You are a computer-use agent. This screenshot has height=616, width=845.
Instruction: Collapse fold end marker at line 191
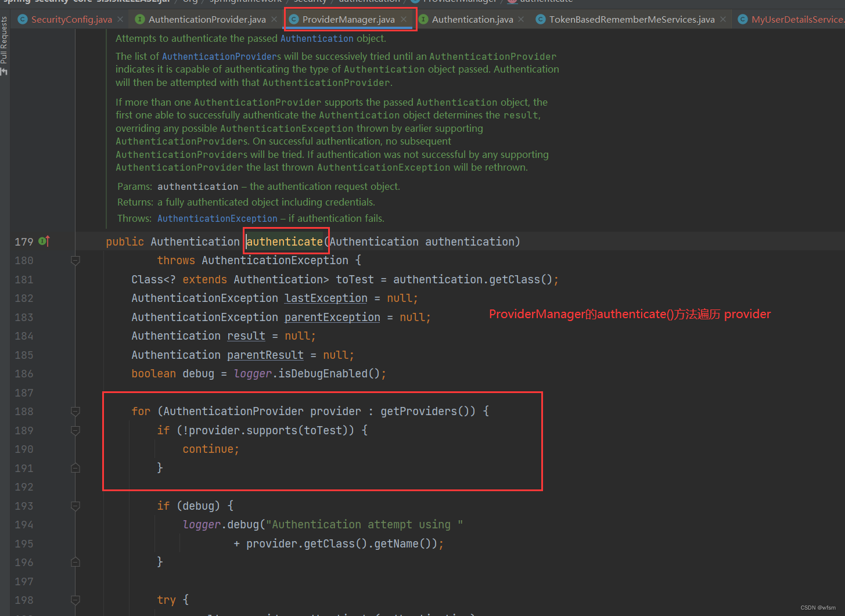click(x=75, y=468)
